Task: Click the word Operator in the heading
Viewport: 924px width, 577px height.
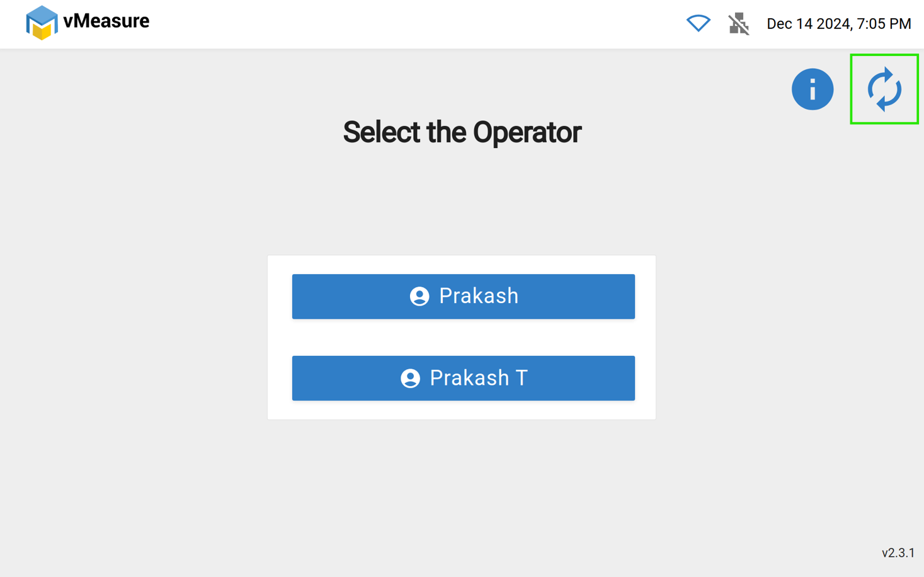Action: [527, 132]
